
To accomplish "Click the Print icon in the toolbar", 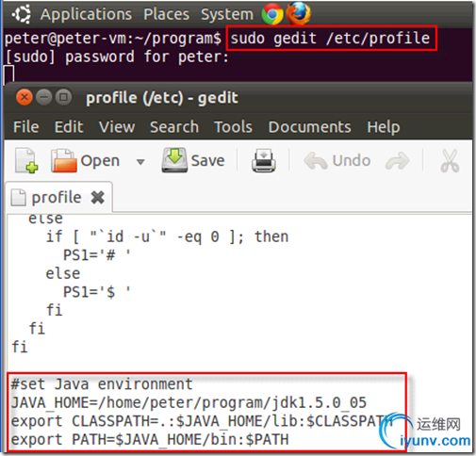I will tap(264, 160).
